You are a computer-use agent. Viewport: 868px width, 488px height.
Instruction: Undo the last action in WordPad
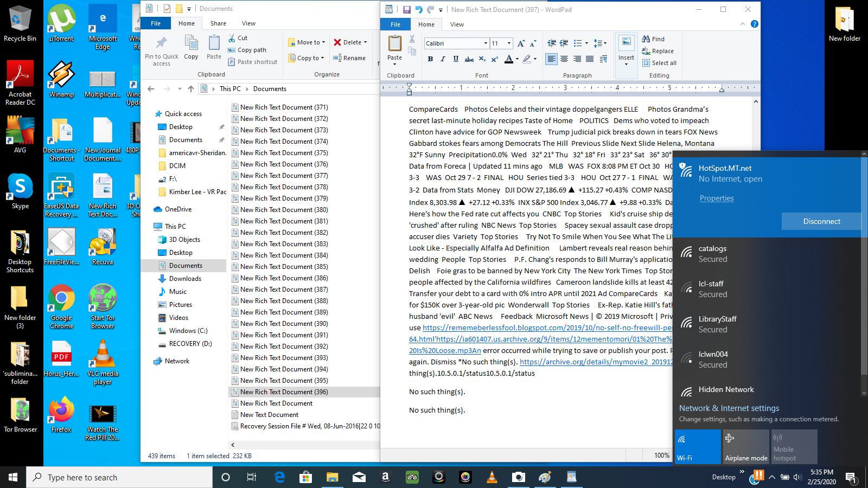pyautogui.click(x=419, y=9)
